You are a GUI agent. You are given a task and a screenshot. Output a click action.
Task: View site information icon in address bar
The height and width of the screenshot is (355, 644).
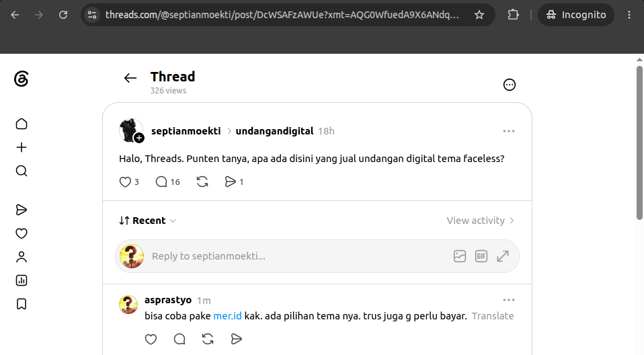pyautogui.click(x=92, y=15)
